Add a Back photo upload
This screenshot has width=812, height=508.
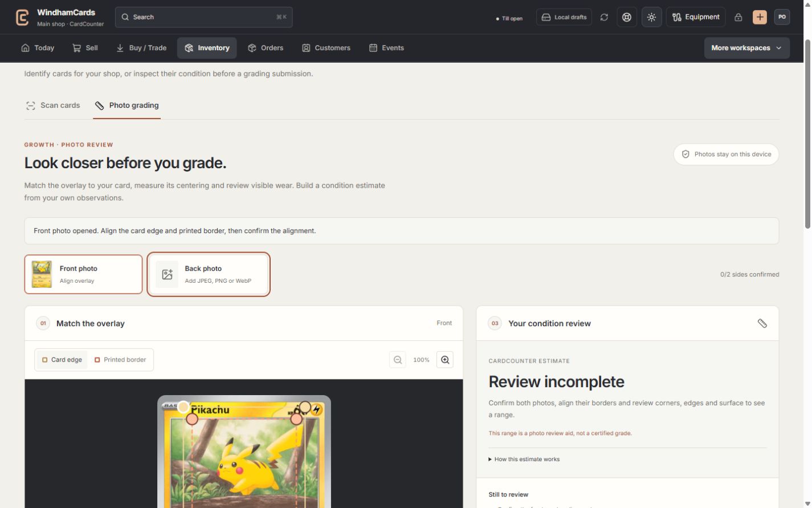(x=209, y=274)
